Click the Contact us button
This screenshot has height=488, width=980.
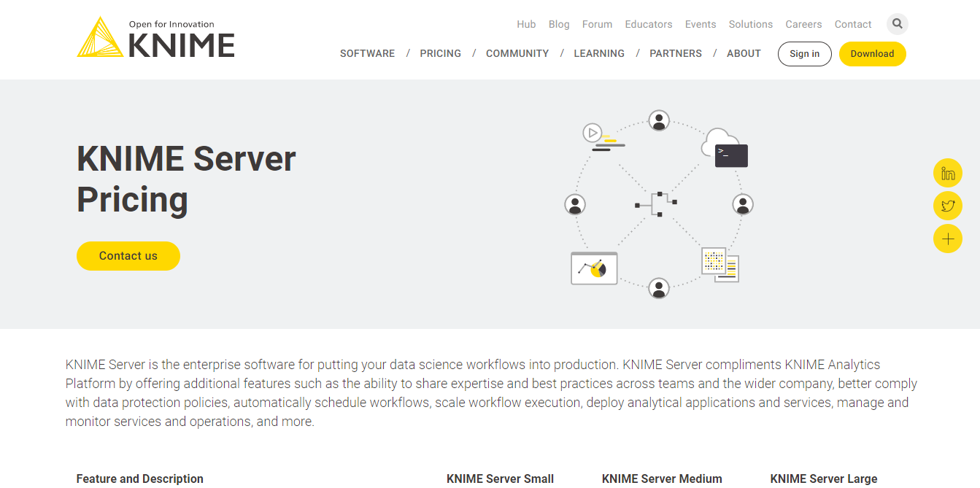click(x=128, y=256)
